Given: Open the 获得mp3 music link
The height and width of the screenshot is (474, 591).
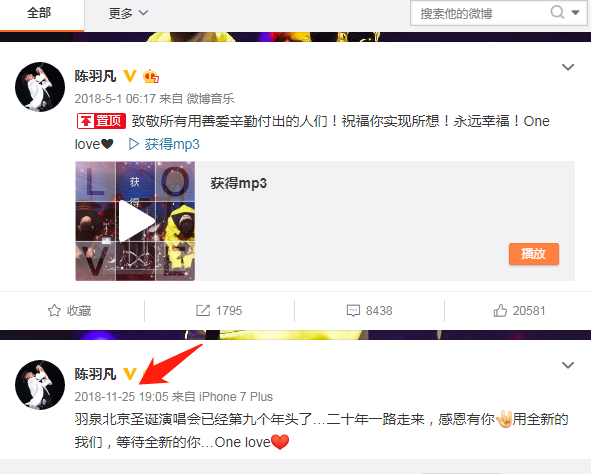Looking at the screenshot, I should tap(164, 144).
